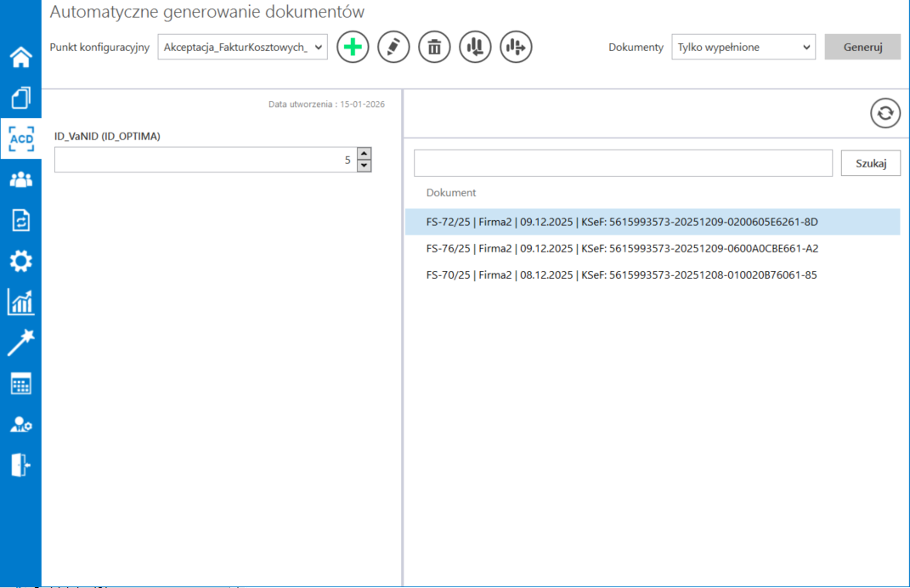Click the trash delete configuration icon
Image resolution: width=910 pixels, height=588 pixels.
click(x=434, y=47)
